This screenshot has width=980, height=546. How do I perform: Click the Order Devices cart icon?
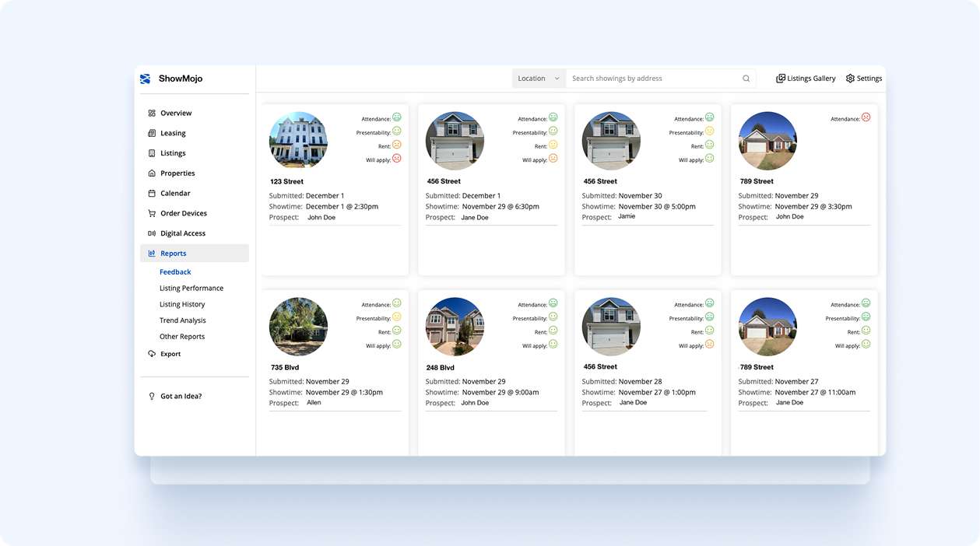click(152, 213)
